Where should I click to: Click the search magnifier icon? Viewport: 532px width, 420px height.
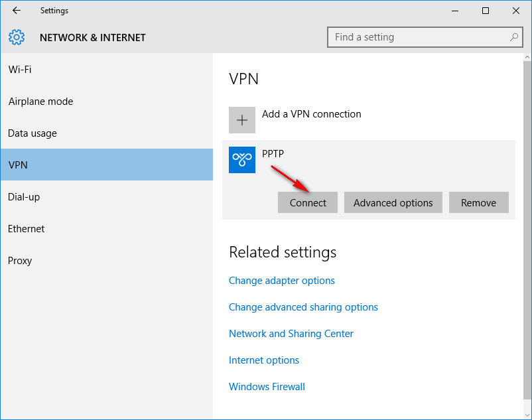click(514, 37)
